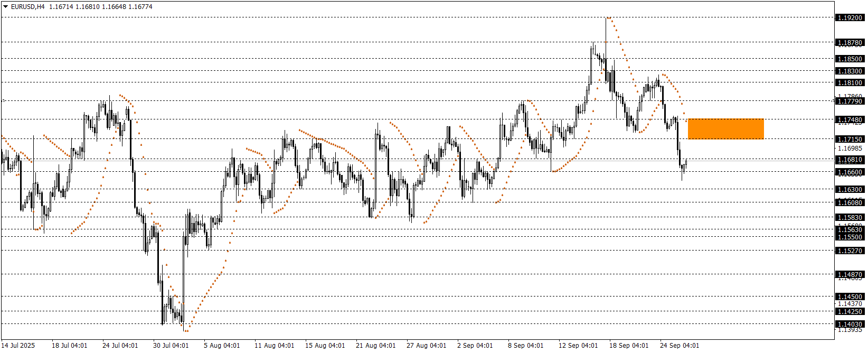Click the low price value 1.16648
Viewport: 868px width, 352px height.
(x=114, y=7)
